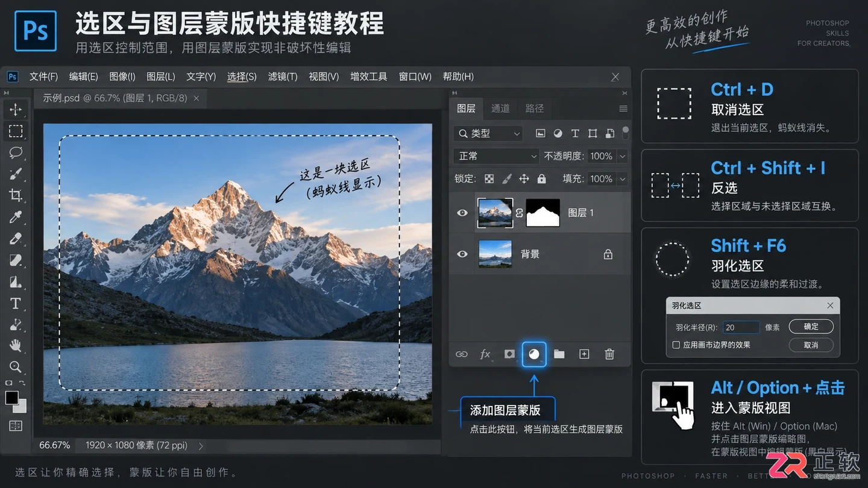Toggle lock transparent pixels
This screenshot has height=488, width=868.
[489, 179]
